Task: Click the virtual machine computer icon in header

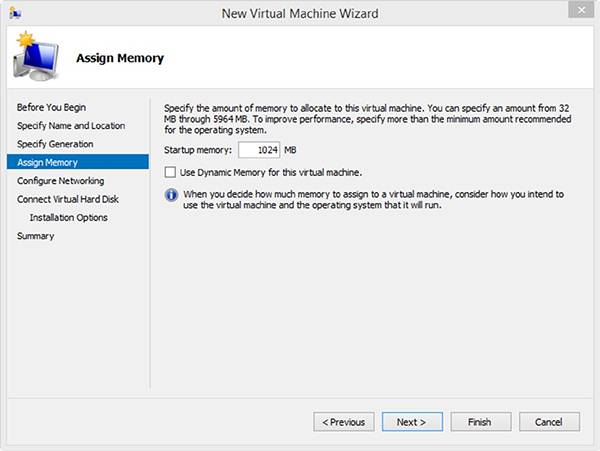Action: click(x=36, y=60)
